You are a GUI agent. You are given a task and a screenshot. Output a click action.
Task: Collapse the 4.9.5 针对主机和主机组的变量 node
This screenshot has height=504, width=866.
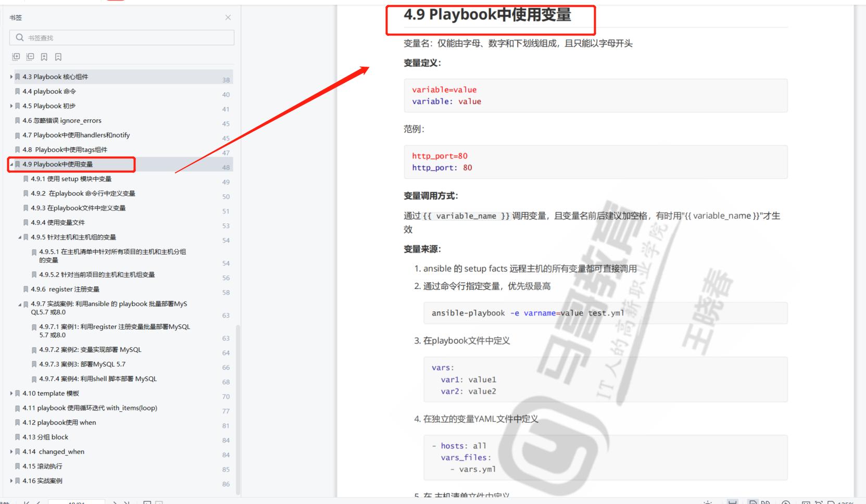pyautogui.click(x=20, y=237)
